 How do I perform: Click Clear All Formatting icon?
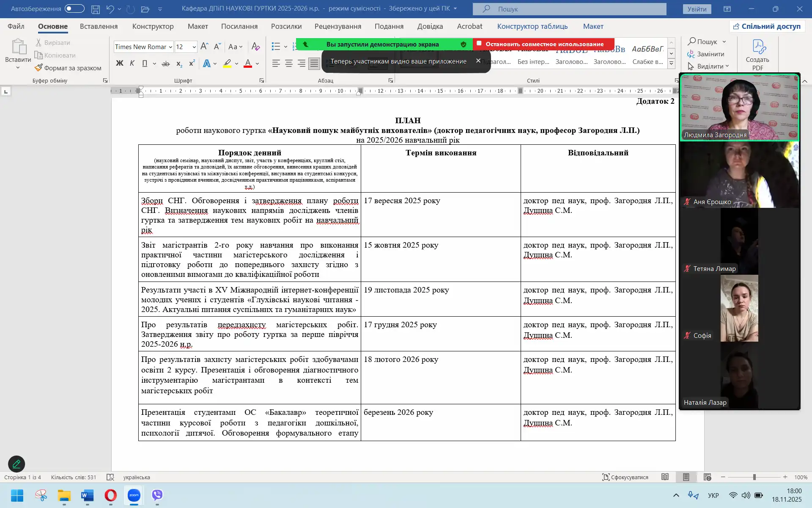click(255, 47)
